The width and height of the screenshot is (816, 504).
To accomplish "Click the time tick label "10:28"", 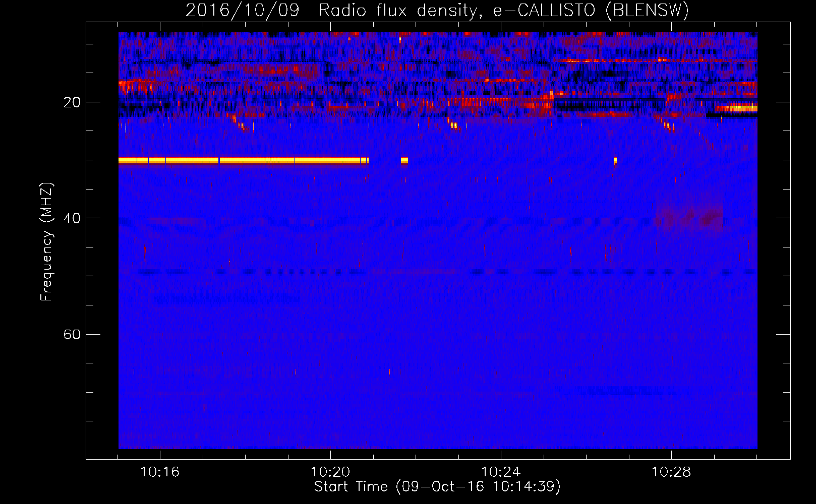I will (x=671, y=472).
